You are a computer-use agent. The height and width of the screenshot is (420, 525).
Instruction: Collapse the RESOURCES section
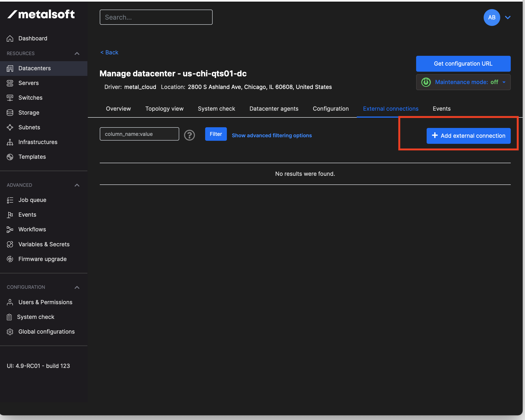(x=77, y=53)
